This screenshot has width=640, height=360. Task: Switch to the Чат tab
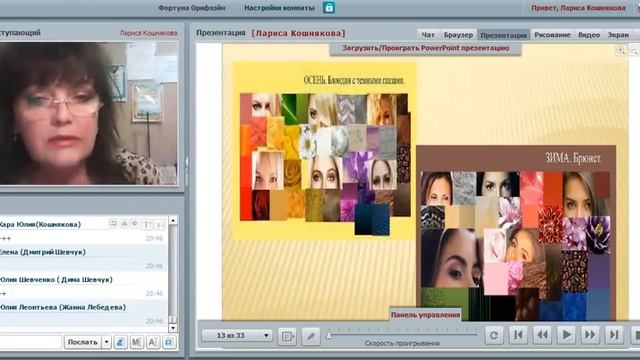(x=428, y=35)
